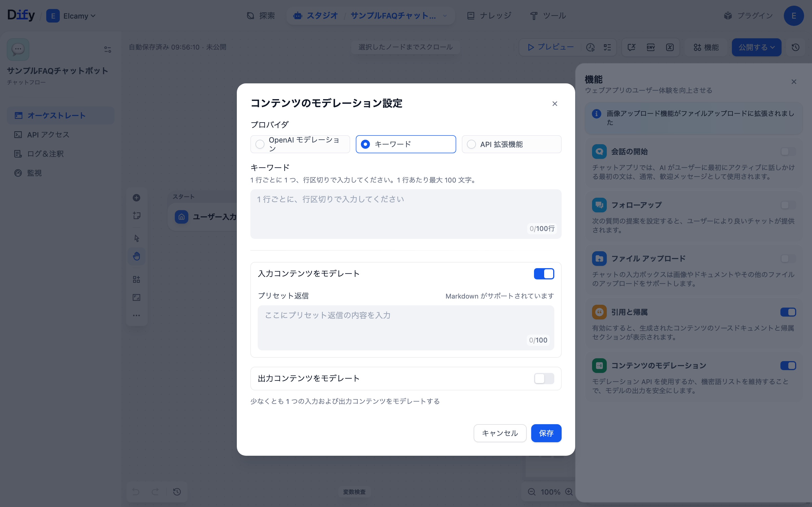Select the pointer cursor tool icon
Screen dimensions: 812x507
point(136,238)
